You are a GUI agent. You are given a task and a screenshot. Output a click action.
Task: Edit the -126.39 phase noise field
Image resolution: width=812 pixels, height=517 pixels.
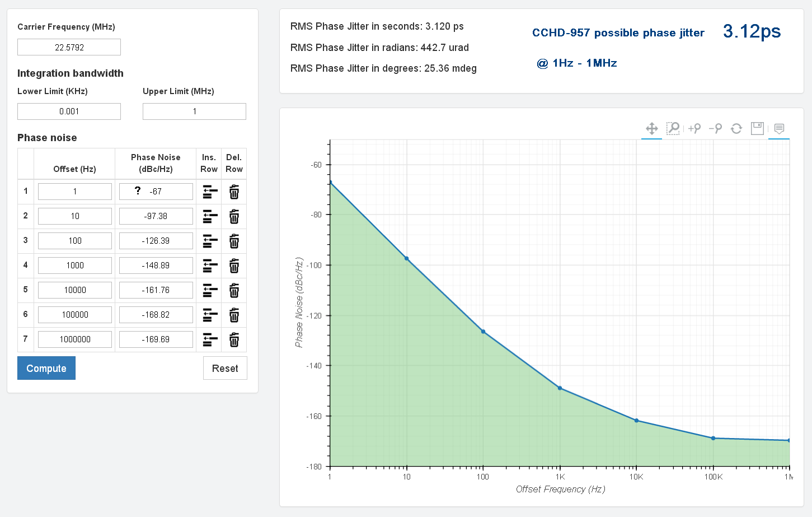tap(156, 241)
